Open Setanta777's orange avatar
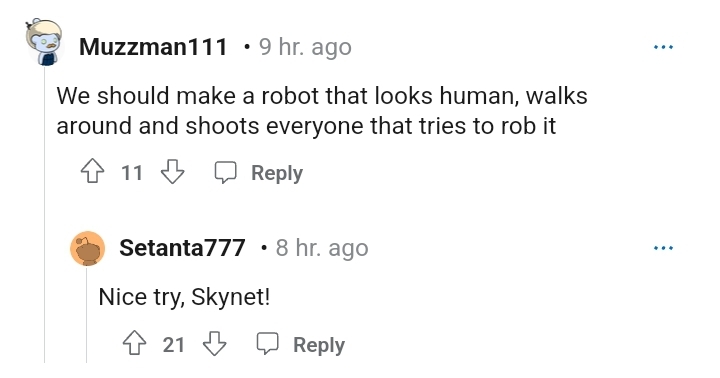This screenshot has width=720, height=378. pos(87,248)
